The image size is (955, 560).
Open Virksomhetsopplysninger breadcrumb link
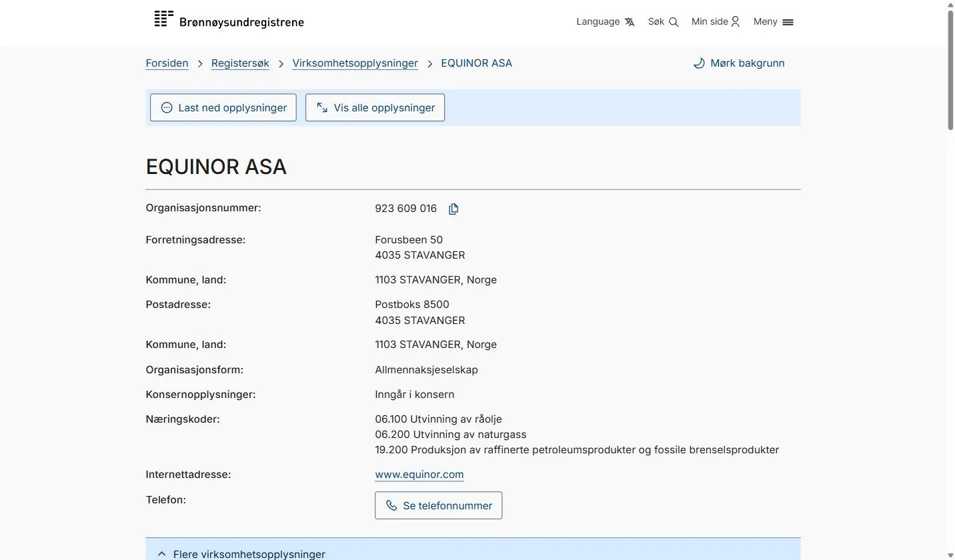pyautogui.click(x=355, y=63)
